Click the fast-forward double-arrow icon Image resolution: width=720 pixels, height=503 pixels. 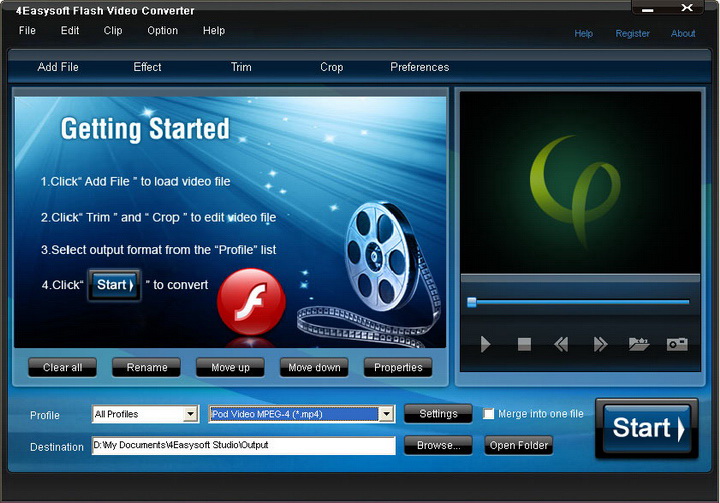[x=600, y=344]
